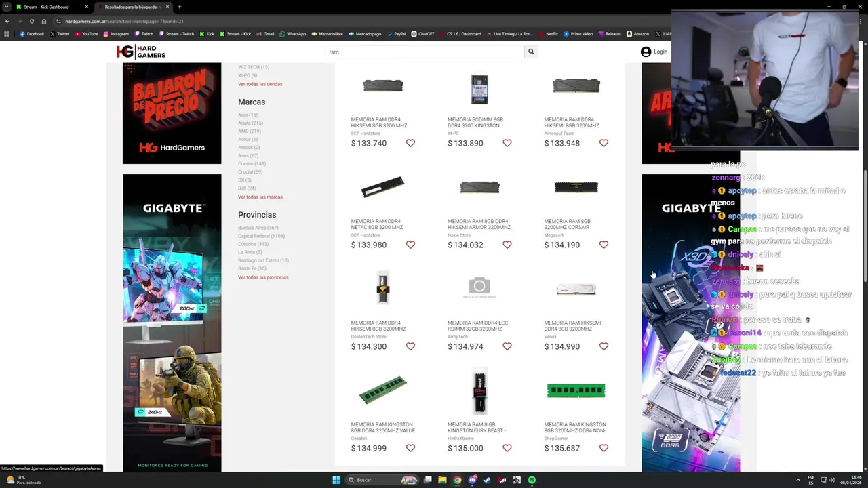Open the green Kingston Value RAM image
This screenshot has width=868, height=488.
pos(382,390)
